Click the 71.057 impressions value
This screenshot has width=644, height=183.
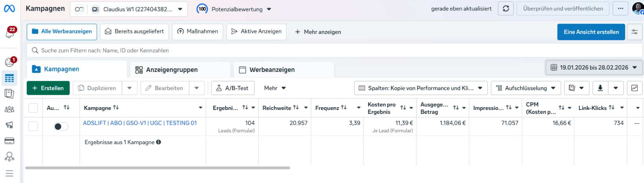click(x=510, y=123)
